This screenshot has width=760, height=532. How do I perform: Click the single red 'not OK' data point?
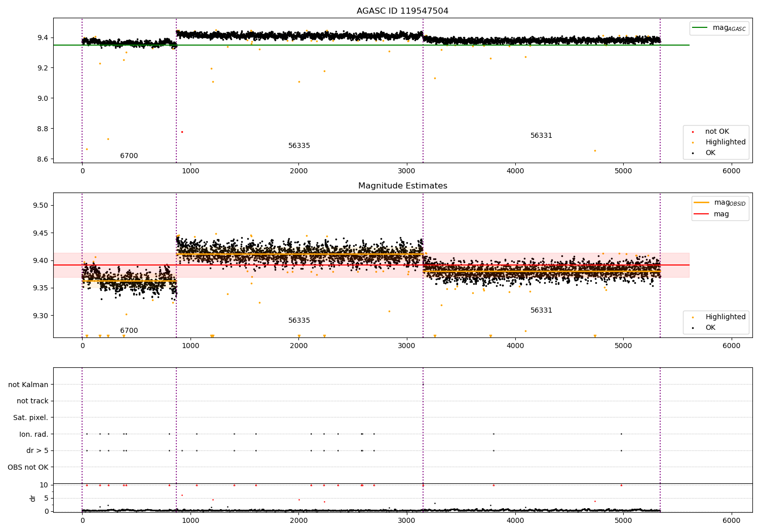point(182,132)
